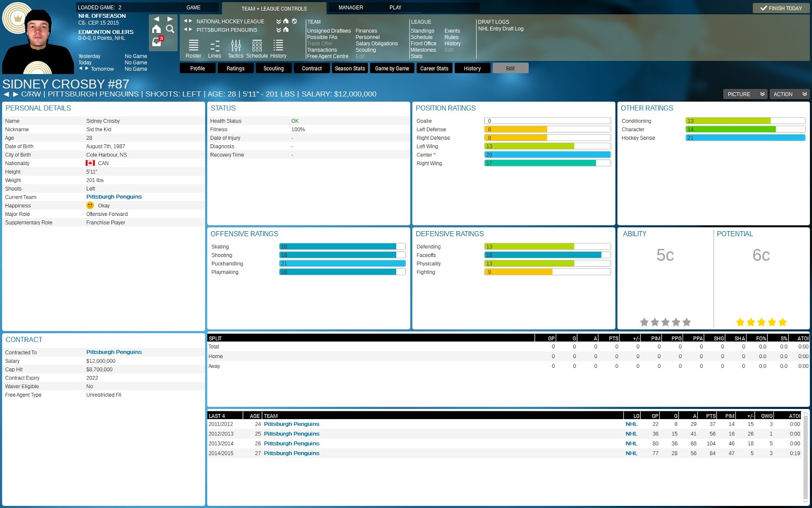Open the ACTION dropdown

point(790,94)
